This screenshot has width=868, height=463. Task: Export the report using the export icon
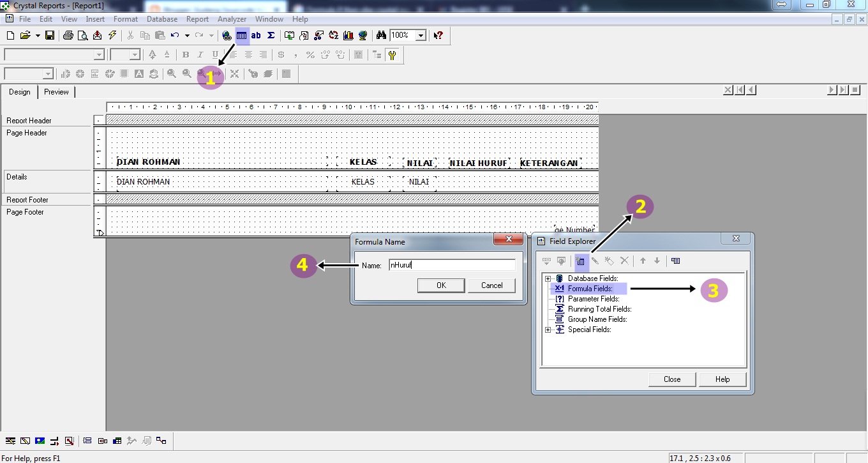coord(98,36)
